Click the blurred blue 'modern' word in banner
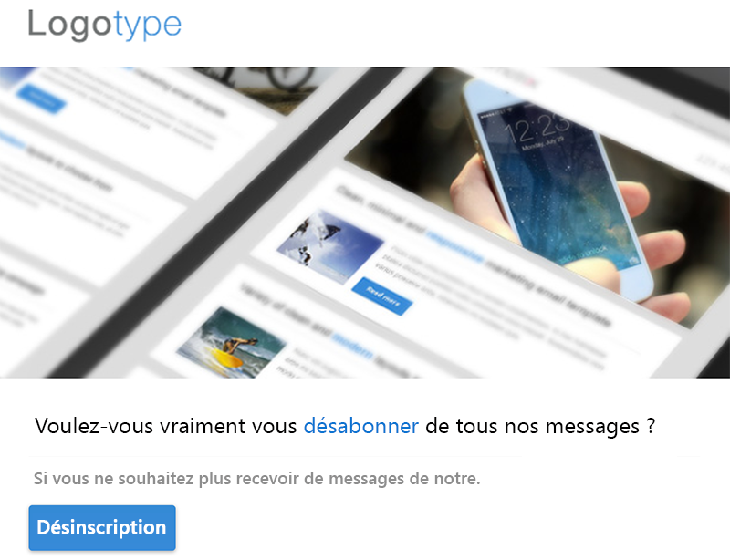This screenshot has width=730, height=560. click(x=352, y=346)
